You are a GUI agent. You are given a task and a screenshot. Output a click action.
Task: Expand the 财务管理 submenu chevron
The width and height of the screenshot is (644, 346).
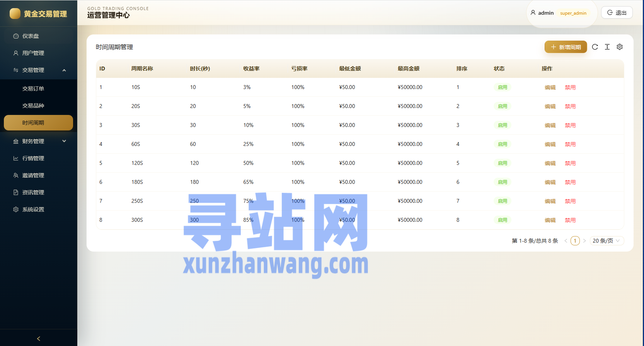(x=64, y=141)
